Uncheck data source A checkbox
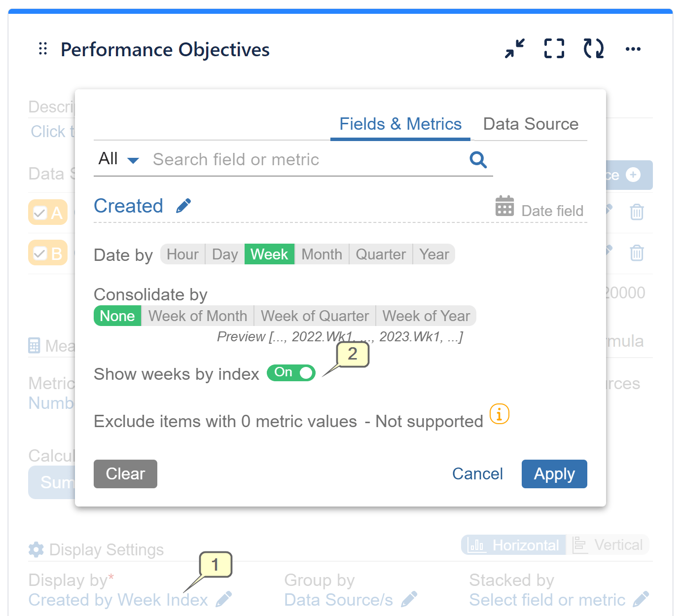The width and height of the screenshot is (681, 616). pyautogui.click(x=39, y=212)
